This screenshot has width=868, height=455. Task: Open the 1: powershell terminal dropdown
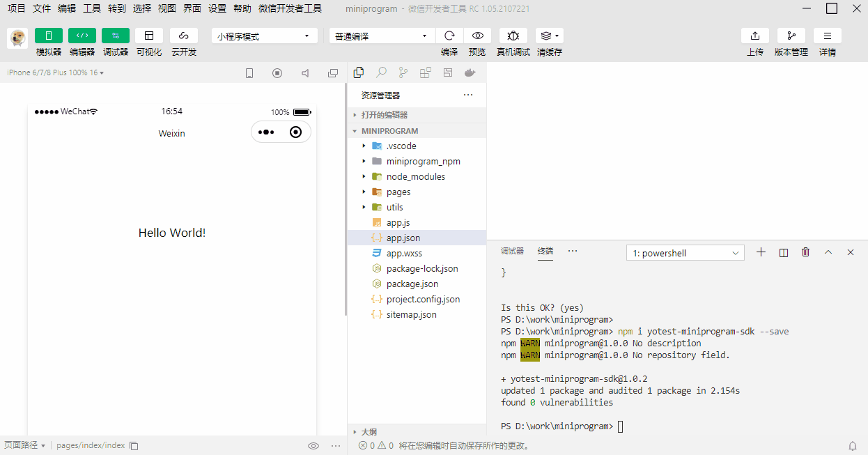click(685, 253)
